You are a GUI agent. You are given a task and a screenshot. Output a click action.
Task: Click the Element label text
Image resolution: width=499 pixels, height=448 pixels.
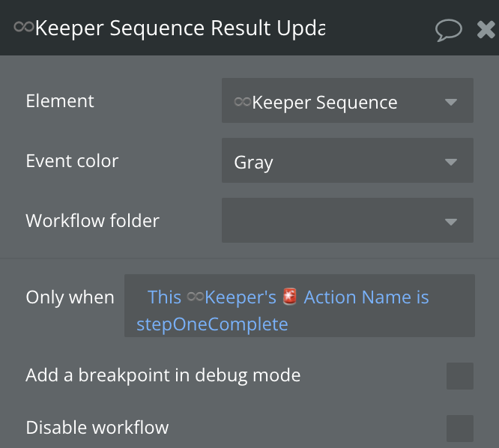[x=60, y=101]
